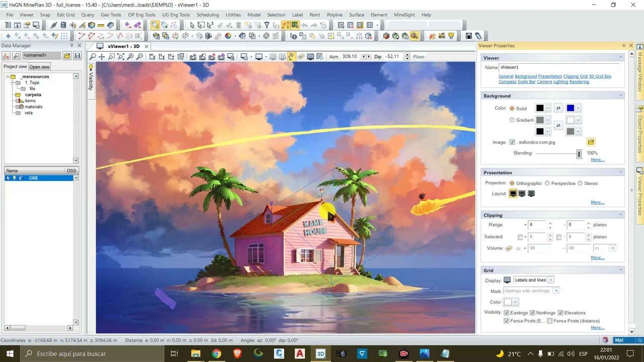Enable Fence Posts (distance) checkbox
Viewport: 644px width, 362px height.
(x=550, y=321)
